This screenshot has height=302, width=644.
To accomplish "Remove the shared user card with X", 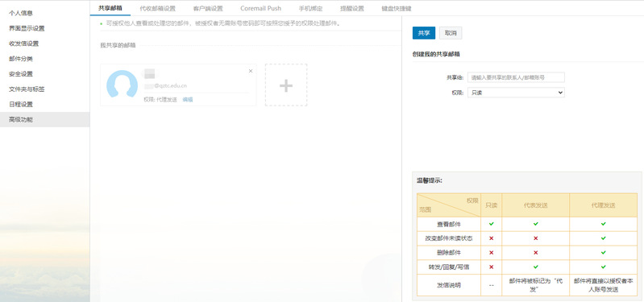I will pos(251,71).
